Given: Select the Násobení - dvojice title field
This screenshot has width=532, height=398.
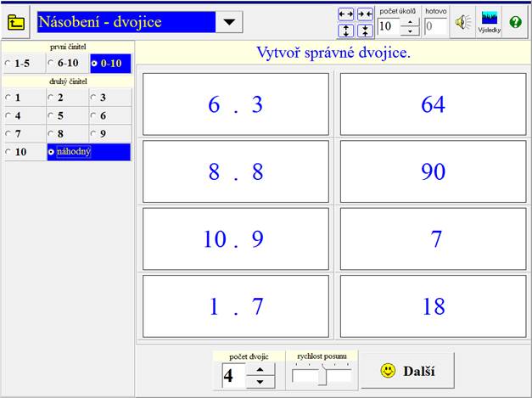Looking at the screenshot, I should [x=126, y=22].
